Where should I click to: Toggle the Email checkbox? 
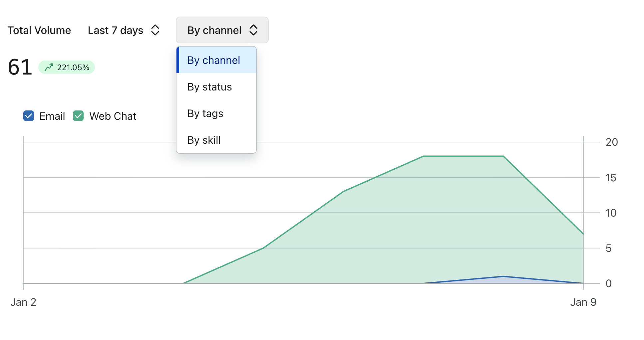click(29, 116)
